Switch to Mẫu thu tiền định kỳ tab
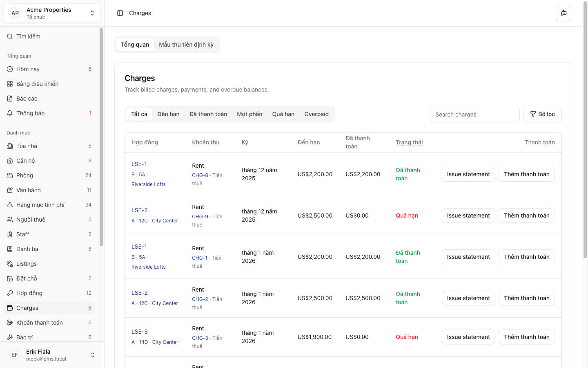This screenshot has height=368, width=588. tap(186, 45)
